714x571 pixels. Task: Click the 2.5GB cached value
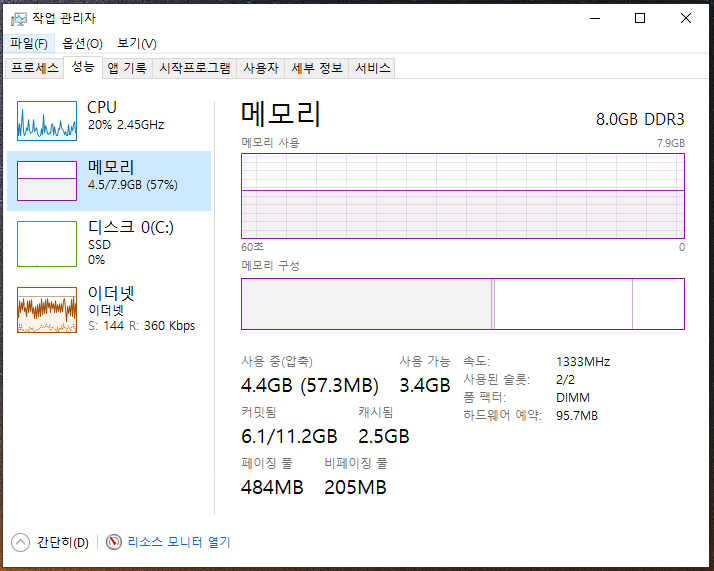(384, 436)
